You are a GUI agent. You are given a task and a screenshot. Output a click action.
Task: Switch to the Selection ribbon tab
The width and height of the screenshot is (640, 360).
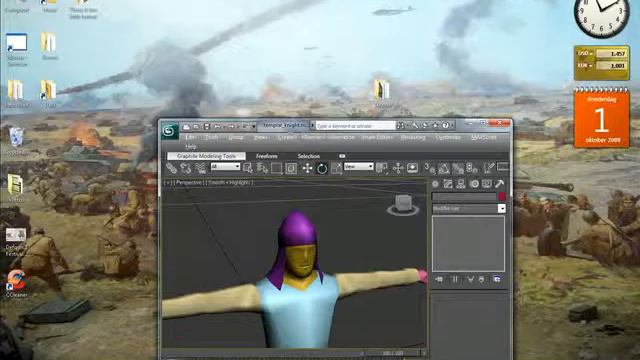pos(309,156)
